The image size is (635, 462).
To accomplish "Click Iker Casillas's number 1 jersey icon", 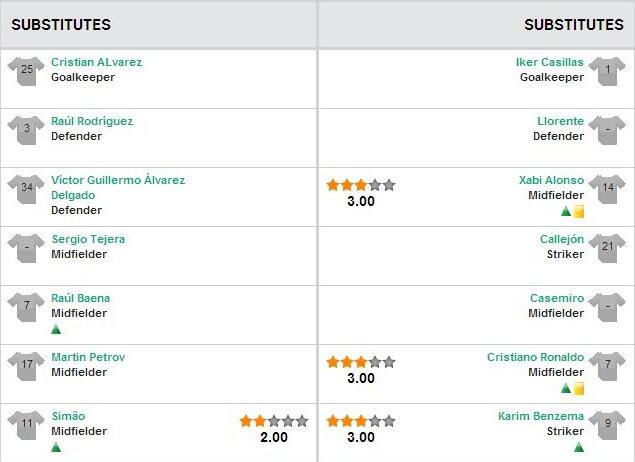I will point(607,72).
